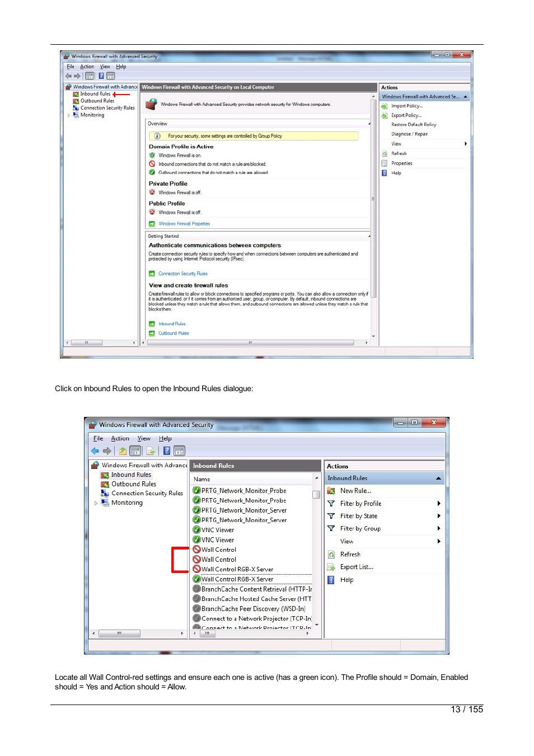Viewport: 534px width, 756px height.
Task: Click the New Rule icon in the Actions pane
Action: coord(331,491)
